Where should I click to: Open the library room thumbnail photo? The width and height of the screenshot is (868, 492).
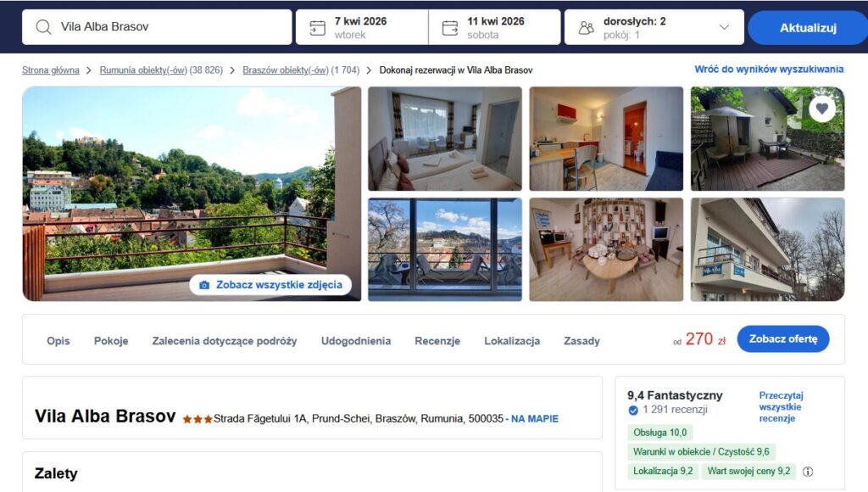coord(606,250)
